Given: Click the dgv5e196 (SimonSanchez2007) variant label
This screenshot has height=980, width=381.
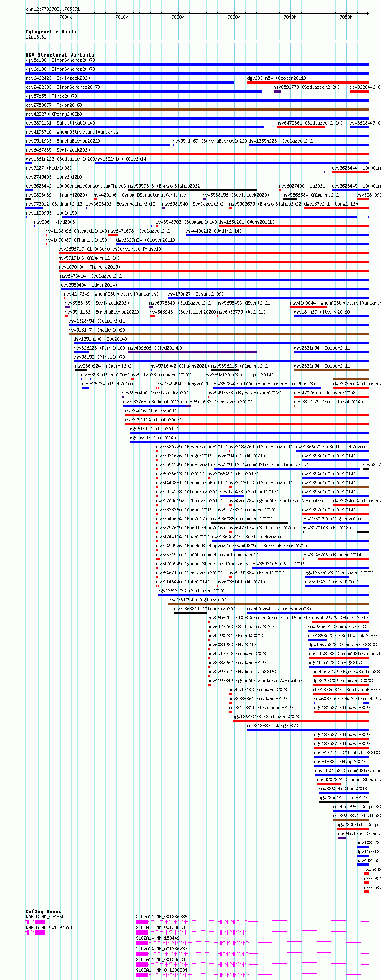Looking at the screenshot, I should (60, 60).
